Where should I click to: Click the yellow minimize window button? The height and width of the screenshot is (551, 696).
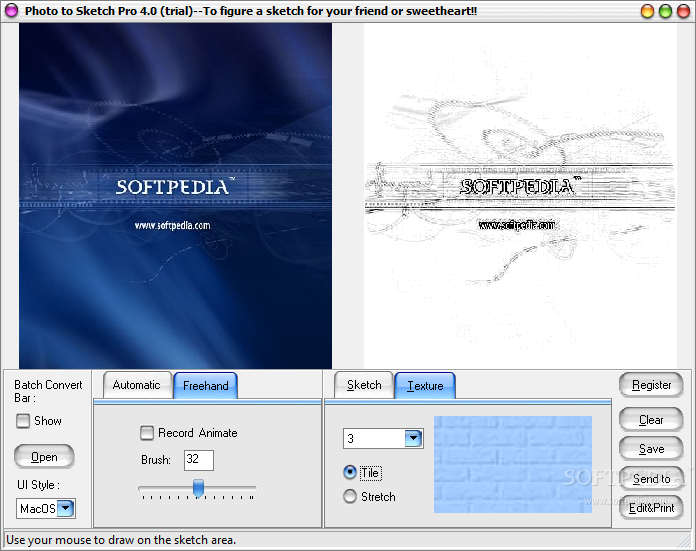click(648, 11)
